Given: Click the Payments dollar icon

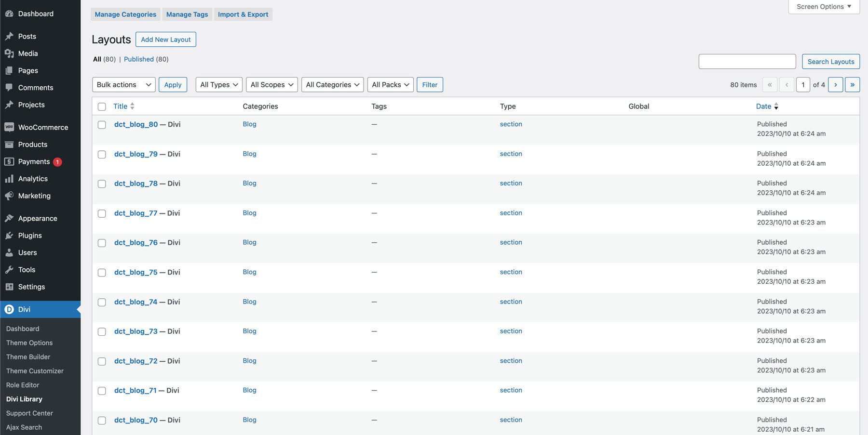Looking at the screenshot, I should (x=9, y=161).
